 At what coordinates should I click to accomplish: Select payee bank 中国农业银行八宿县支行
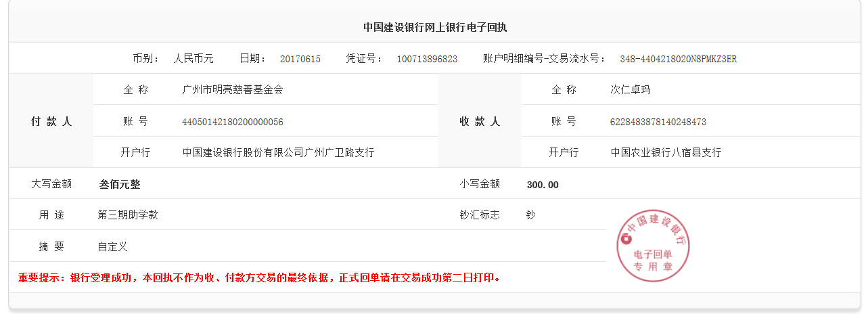[666, 153]
